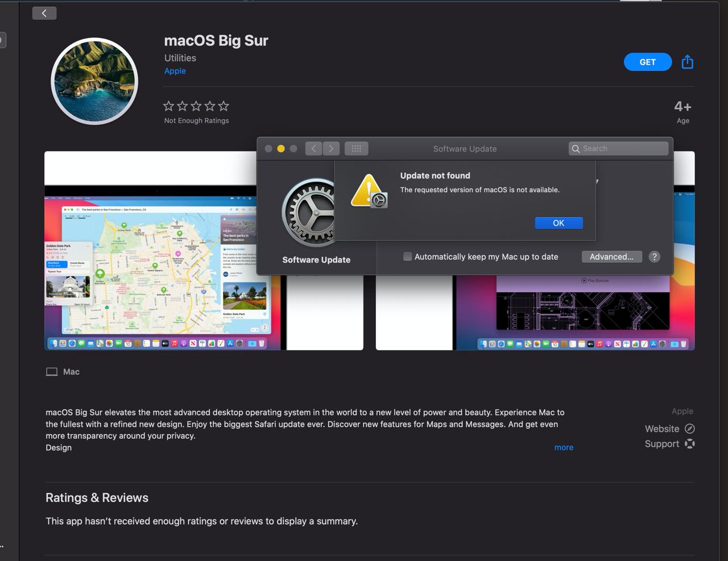Open the share menu for macOS Big Sur

(x=687, y=62)
